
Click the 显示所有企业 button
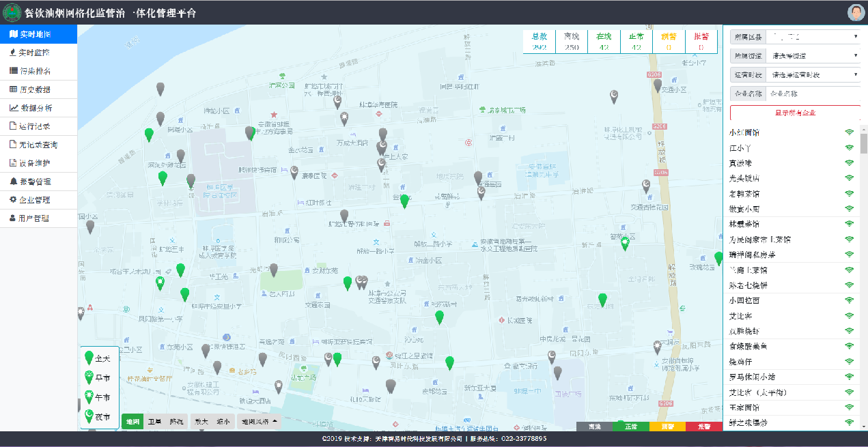click(795, 113)
